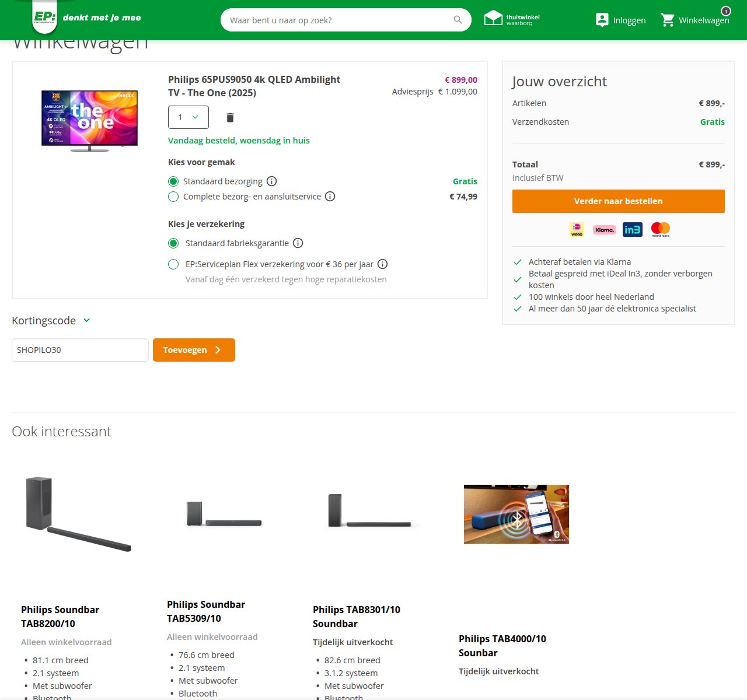Click the Adviesprijs € 1.099,00 text
This screenshot has width=747, height=700.
coord(435,92)
